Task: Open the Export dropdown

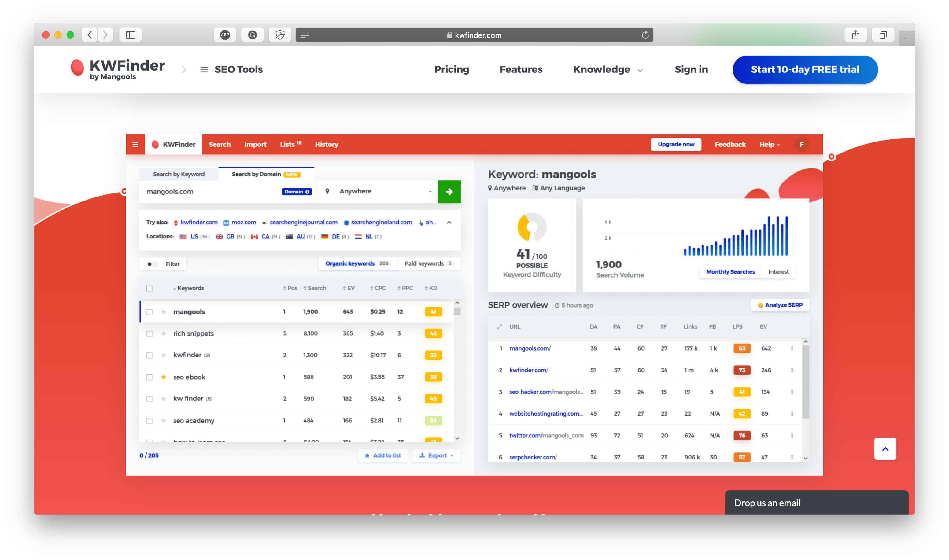Action: [436, 455]
